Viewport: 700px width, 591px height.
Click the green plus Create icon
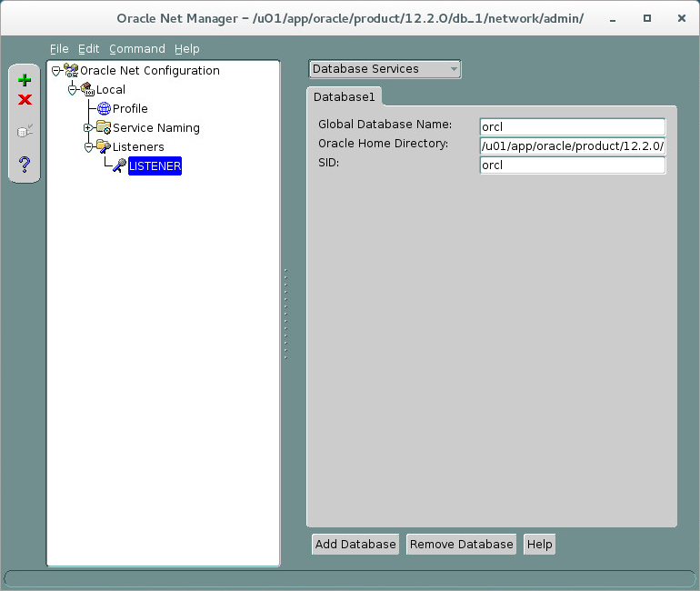(x=25, y=80)
